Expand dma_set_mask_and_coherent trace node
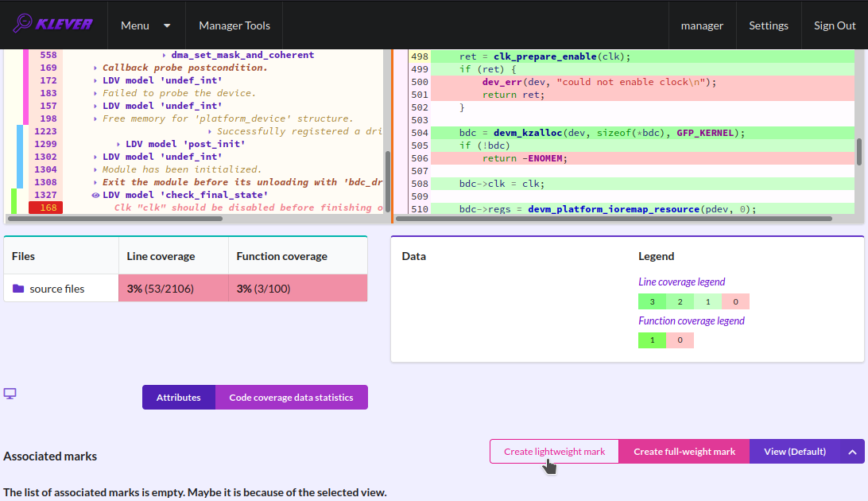This screenshot has height=501, width=868. click(x=165, y=55)
